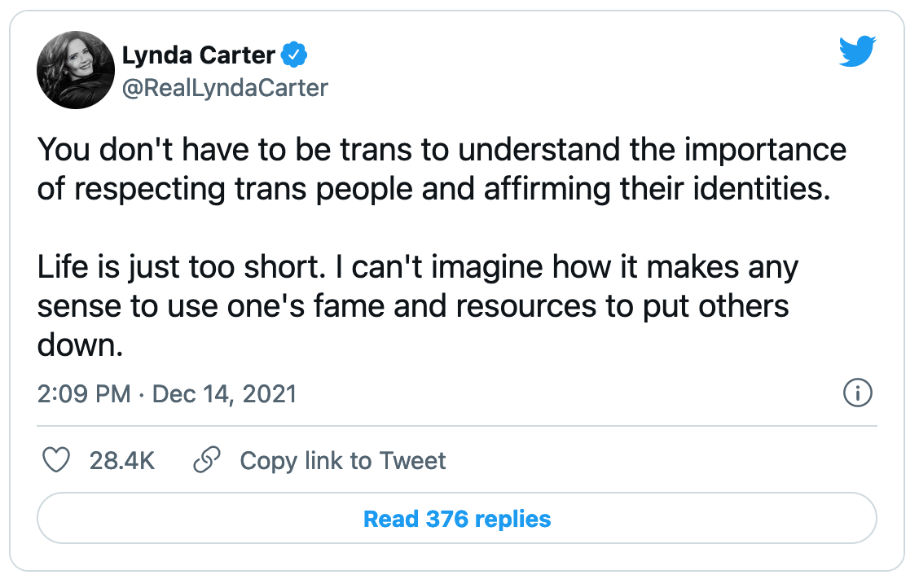This screenshot has width=919, height=588.
Task: Click the Twitter bird logo
Action: 857,54
